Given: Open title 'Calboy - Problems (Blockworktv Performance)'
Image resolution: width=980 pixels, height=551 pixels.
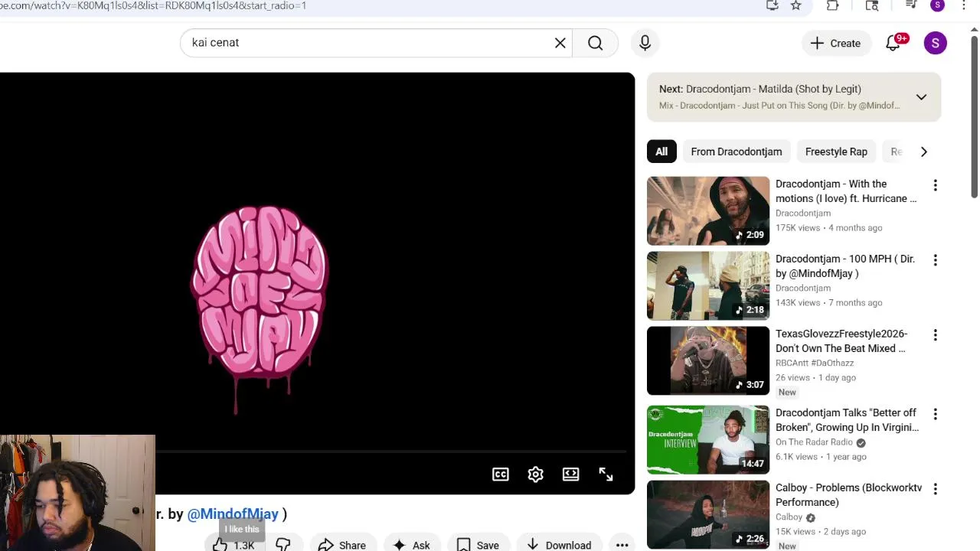Looking at the screenshot, I should pos(848,495).
